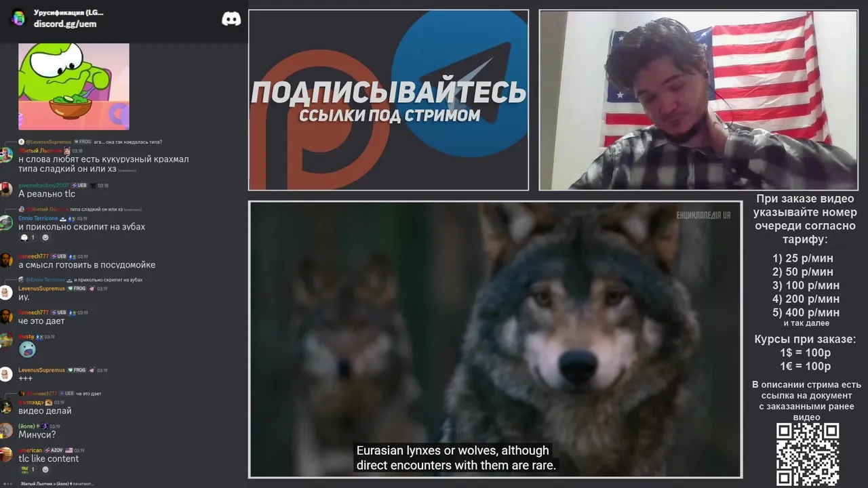Click the reaction with count 1 under 'скрипит на зубах'
Screen dimensions: 868x488
[x=28, y=238]
